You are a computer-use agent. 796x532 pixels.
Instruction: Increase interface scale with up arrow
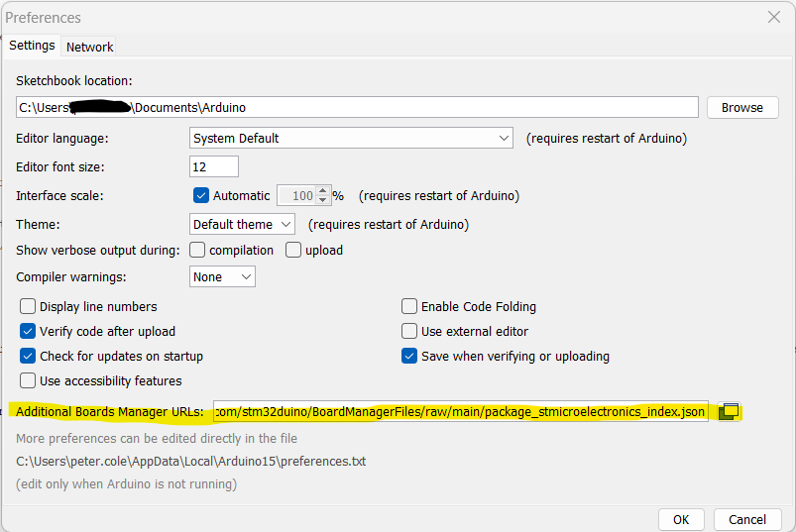[322, 191]
